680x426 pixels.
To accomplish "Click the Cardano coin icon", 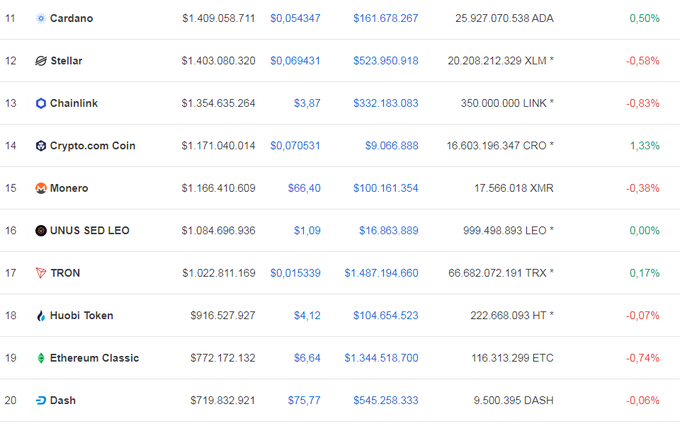I will [x=41, y=18].
